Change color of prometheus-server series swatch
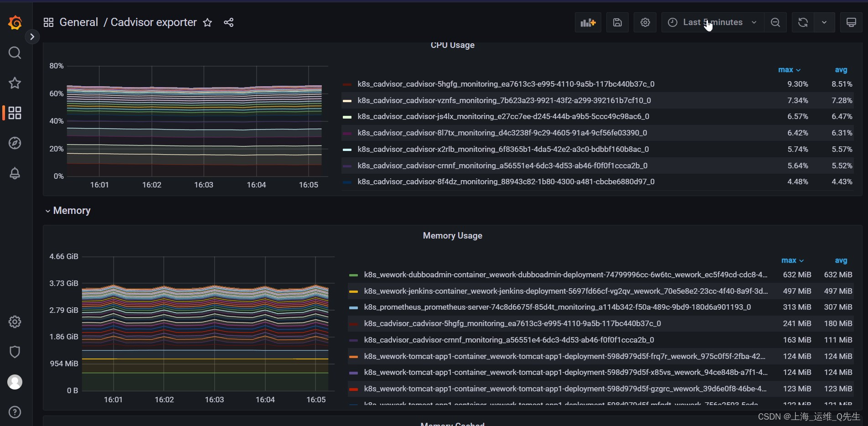The width and height of the screenshot is (868, 426). (x=353, y=308)
